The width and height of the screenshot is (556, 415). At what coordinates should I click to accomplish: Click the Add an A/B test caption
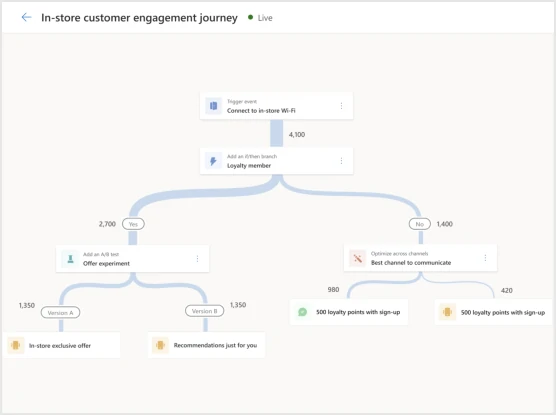tap(101, 254)
